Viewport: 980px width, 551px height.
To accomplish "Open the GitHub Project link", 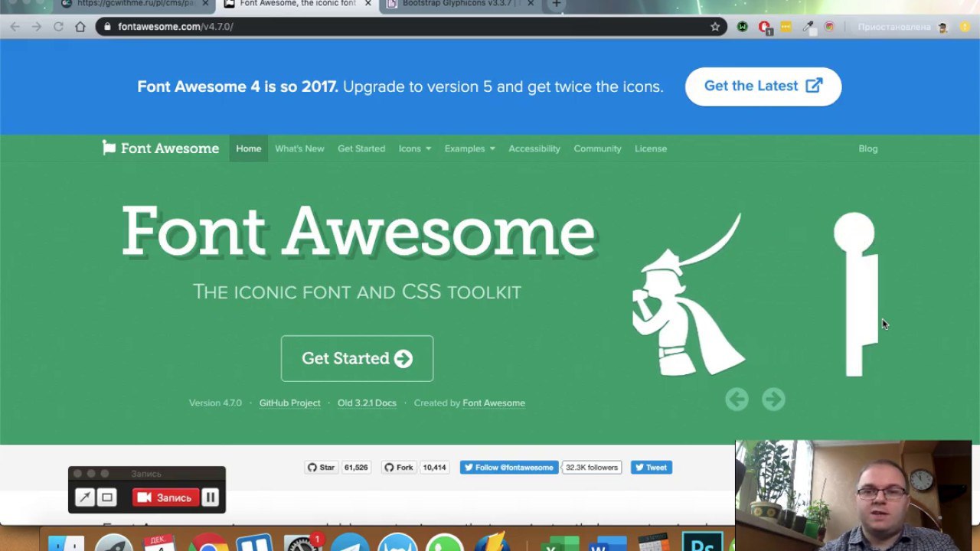I will [x=289, y=403].
